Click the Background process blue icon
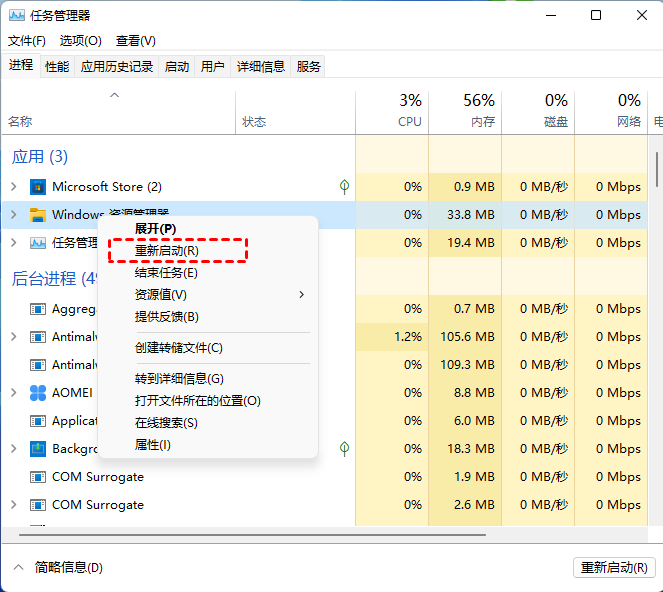This screenshot has height=592, width=663. point(38,449)
